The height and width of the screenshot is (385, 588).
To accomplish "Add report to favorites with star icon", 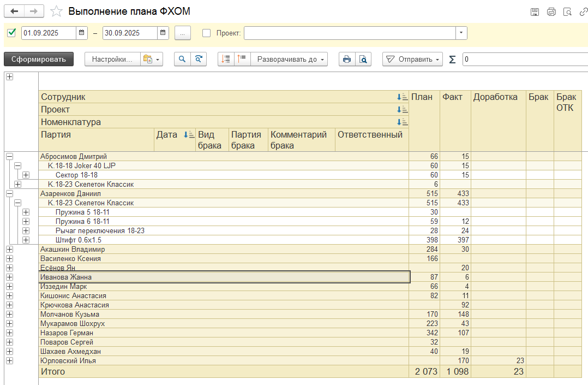I will [56, 11].
